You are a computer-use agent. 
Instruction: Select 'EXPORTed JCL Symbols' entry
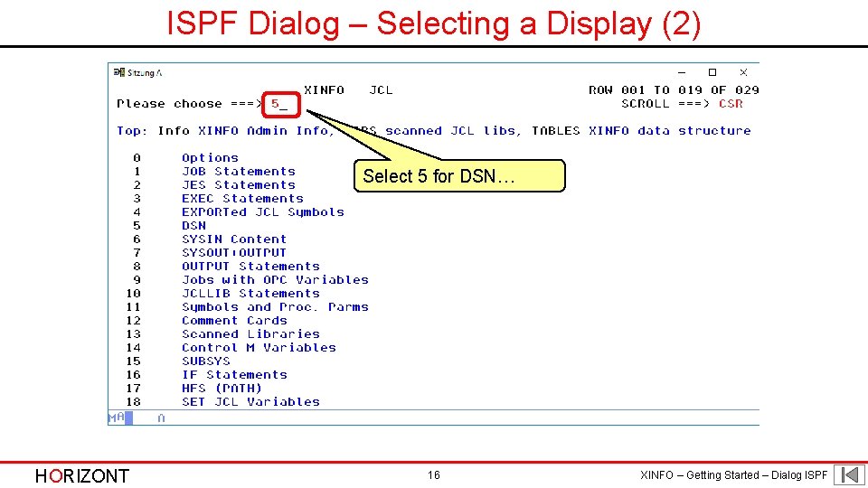pyautogui.click(x=263, y=211)
